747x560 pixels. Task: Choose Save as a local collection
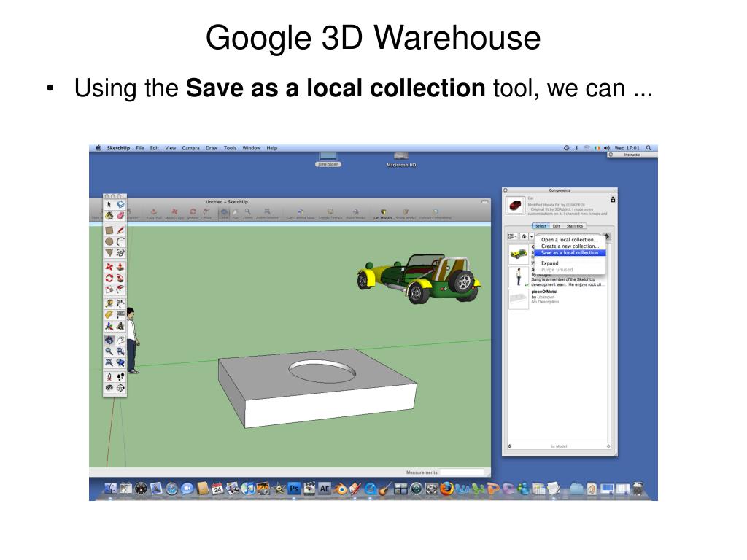(x=570, y=253)
